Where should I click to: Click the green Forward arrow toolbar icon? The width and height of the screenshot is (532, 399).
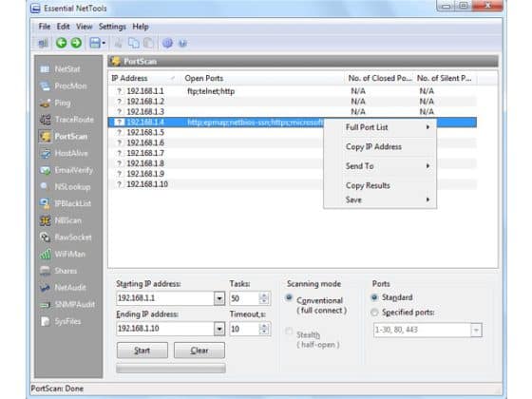pos(76,43)
